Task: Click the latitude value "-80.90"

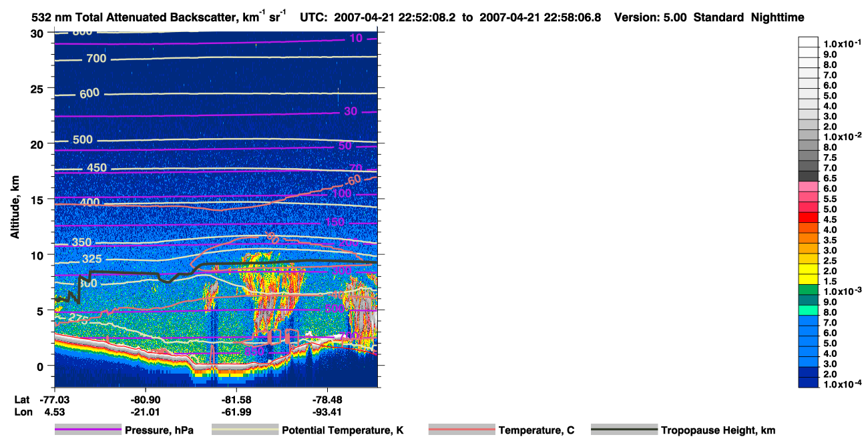Action: (145, 399)
